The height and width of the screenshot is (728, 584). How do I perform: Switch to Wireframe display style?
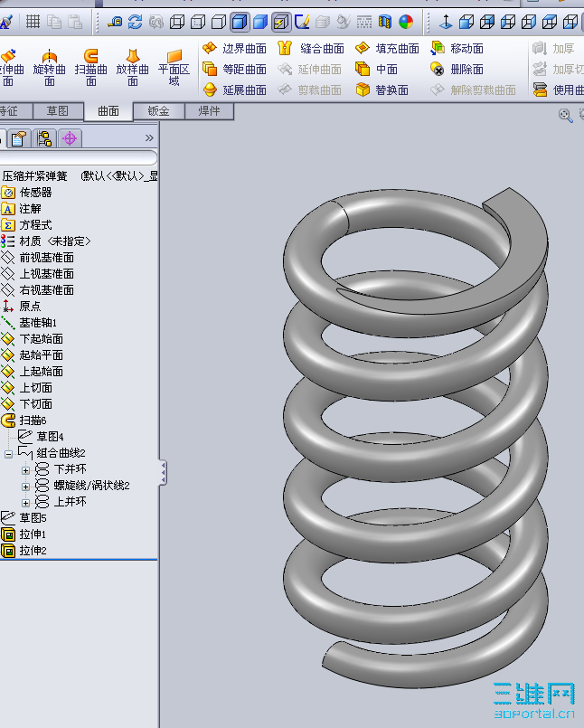click(x=177, y=22)
